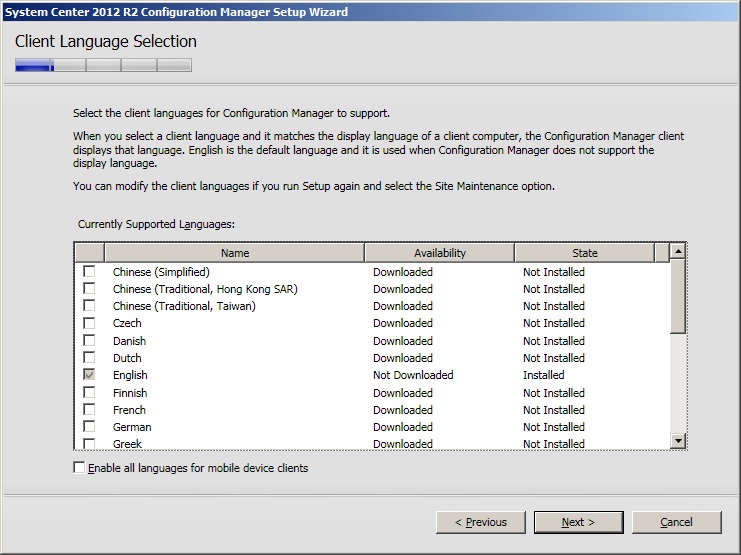This screenshot has height=555, width=741.
Task: Tick the Danish language checkbox
Action: pyautogui.click(x=90, y=341)
